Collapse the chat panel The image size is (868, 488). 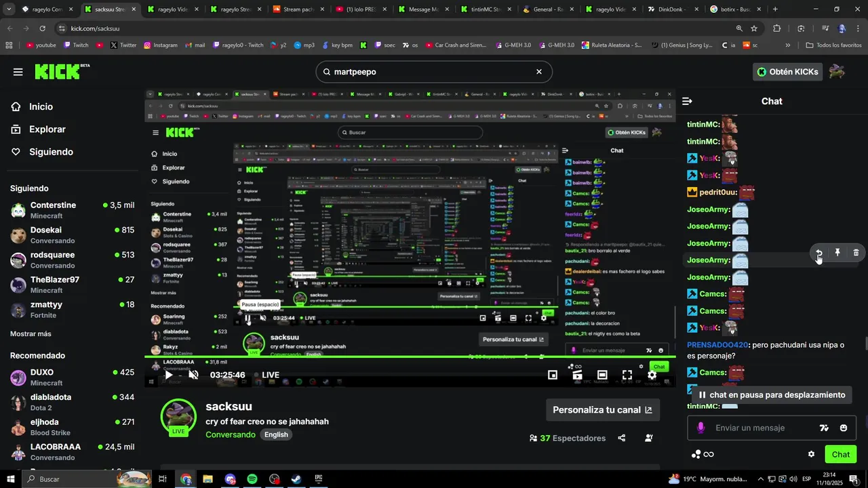point(687,101)
